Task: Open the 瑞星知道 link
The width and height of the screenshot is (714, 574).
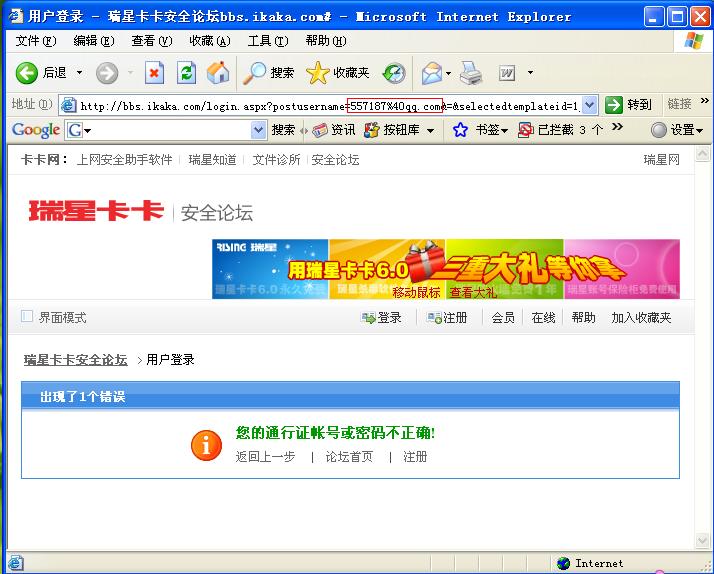Action: click(x=213, y=159)
